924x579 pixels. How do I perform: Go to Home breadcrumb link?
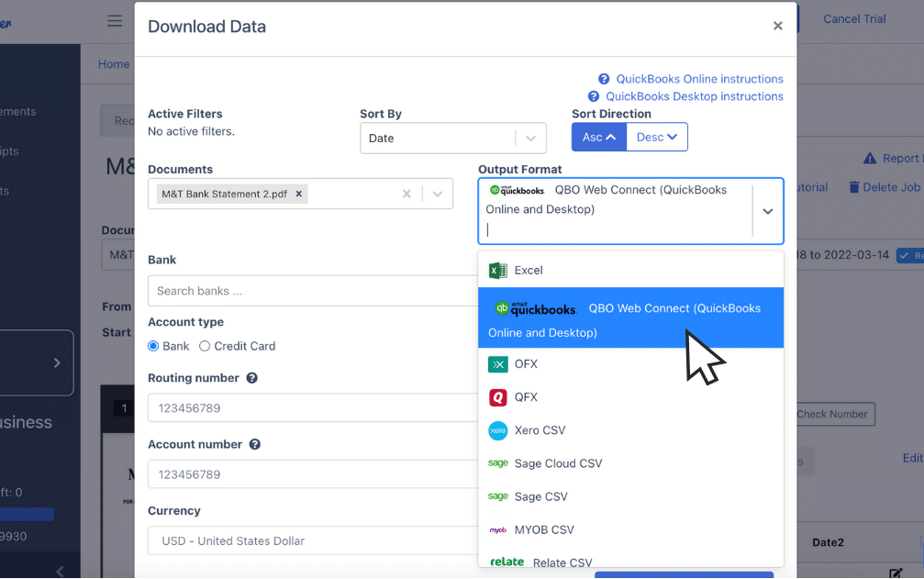point(114,63)
